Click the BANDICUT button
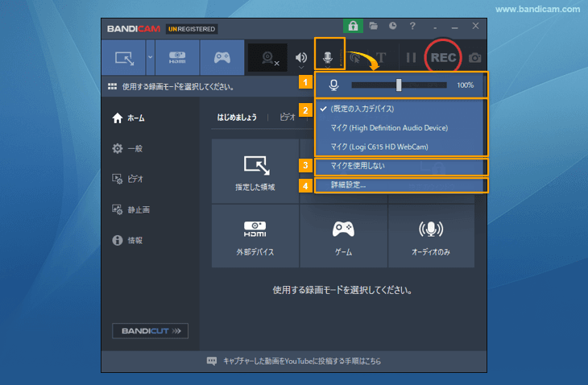The width and height of the screenshot is (588, 385). pyautogui.click(x=151, y=331)
